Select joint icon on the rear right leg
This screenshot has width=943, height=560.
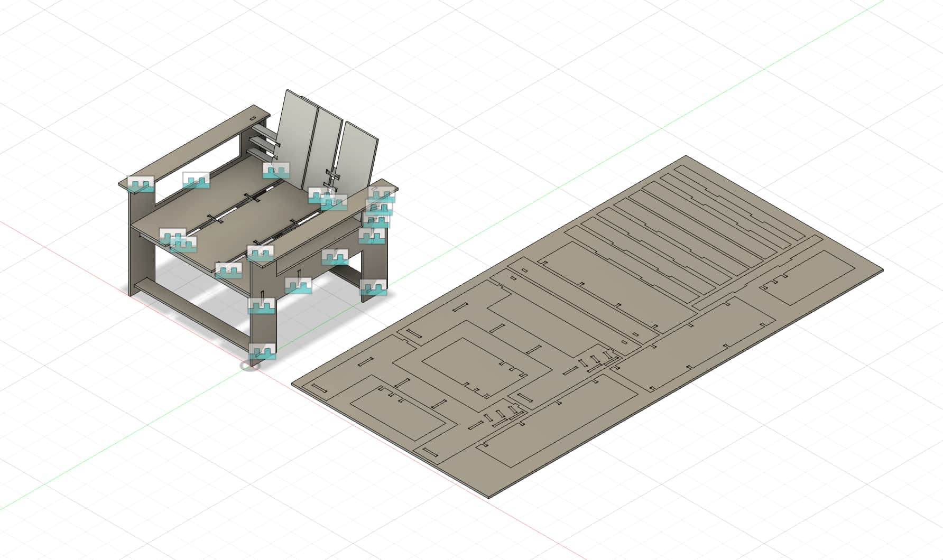pyautogui.click(x=374, y=287)
